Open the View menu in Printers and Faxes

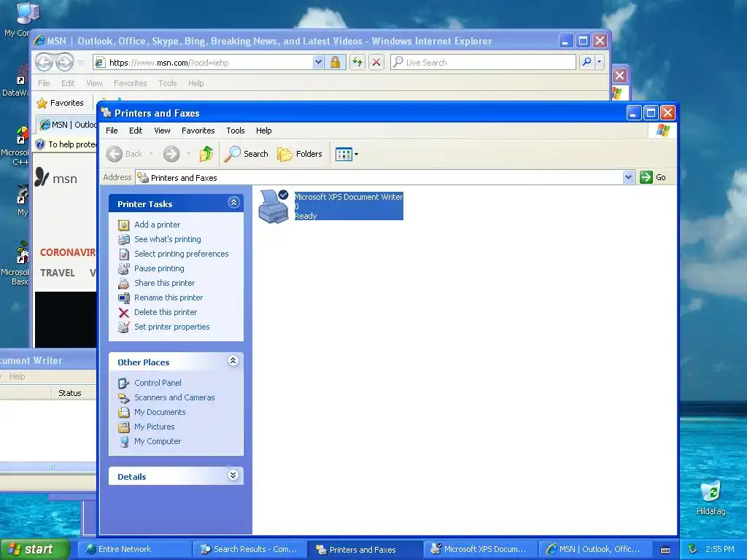point(162,131)
